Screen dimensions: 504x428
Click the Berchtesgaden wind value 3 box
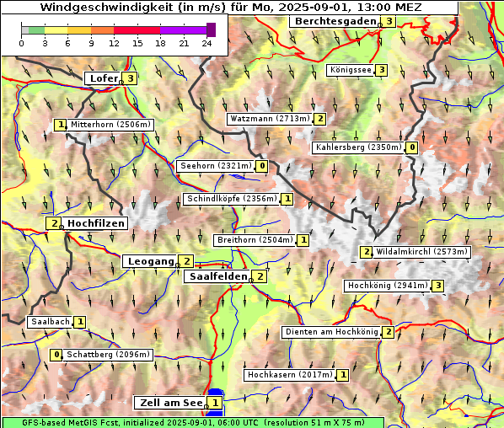click(389, 22)
